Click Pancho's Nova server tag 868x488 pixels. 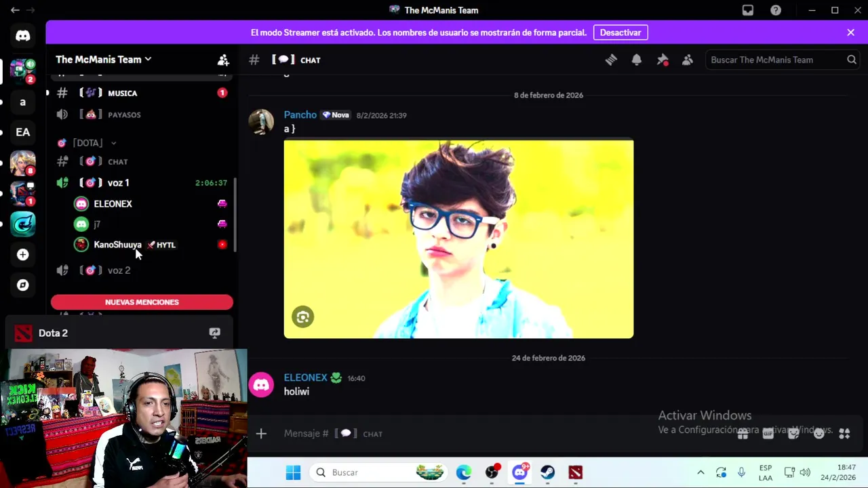coord(336,115)
